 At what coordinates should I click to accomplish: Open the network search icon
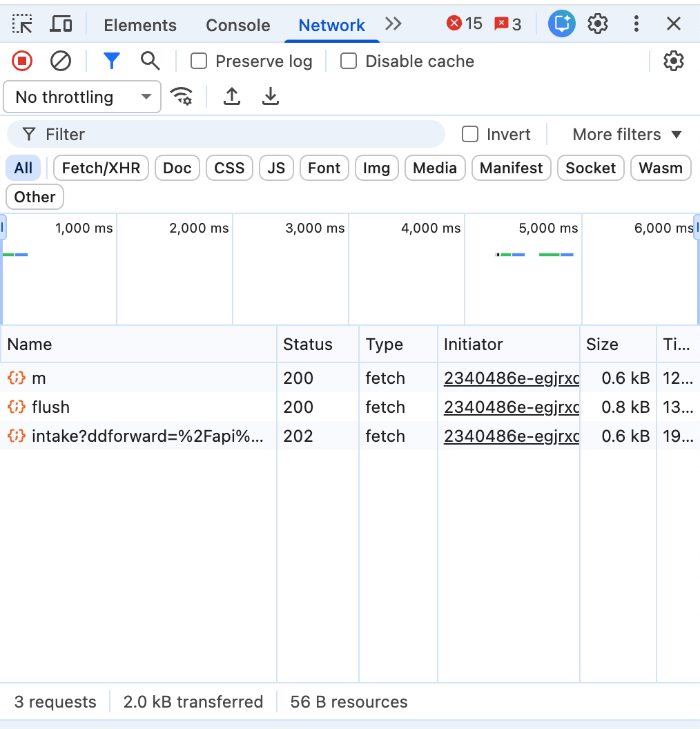coord(150,61)
